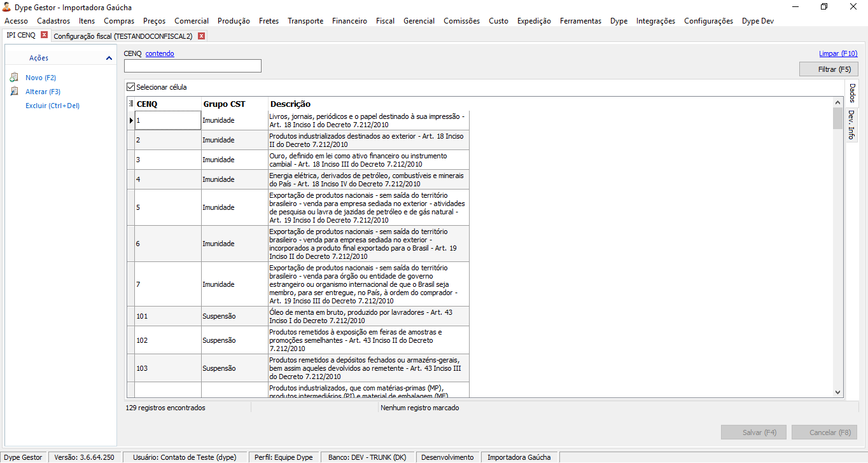The image size is (868, 463).
Task: Click the Dype Gestor app icon
Action: [7, 7]
